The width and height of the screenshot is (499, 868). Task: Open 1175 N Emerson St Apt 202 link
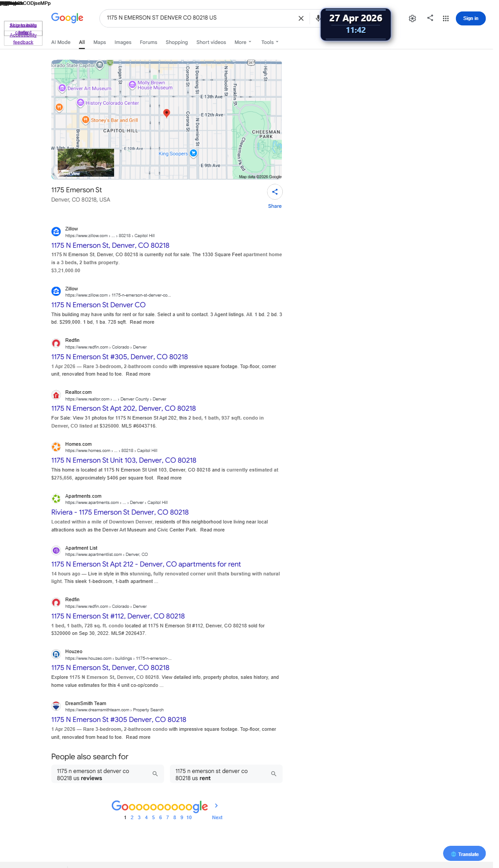123,408
